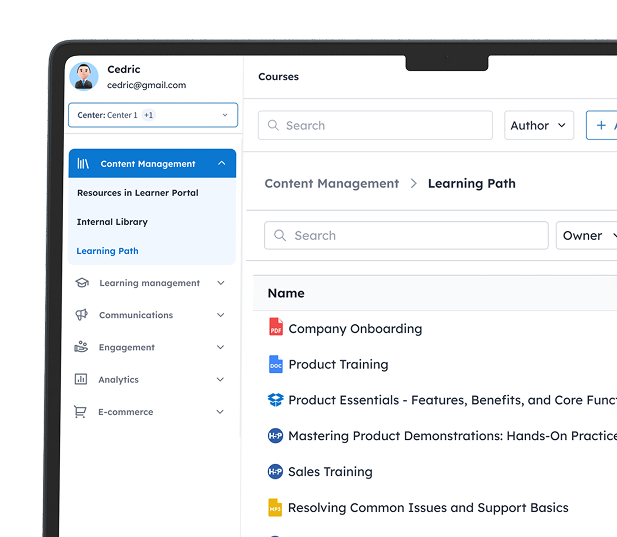
Task: Open the Author dropdown
Action: (x=539, y=125)
